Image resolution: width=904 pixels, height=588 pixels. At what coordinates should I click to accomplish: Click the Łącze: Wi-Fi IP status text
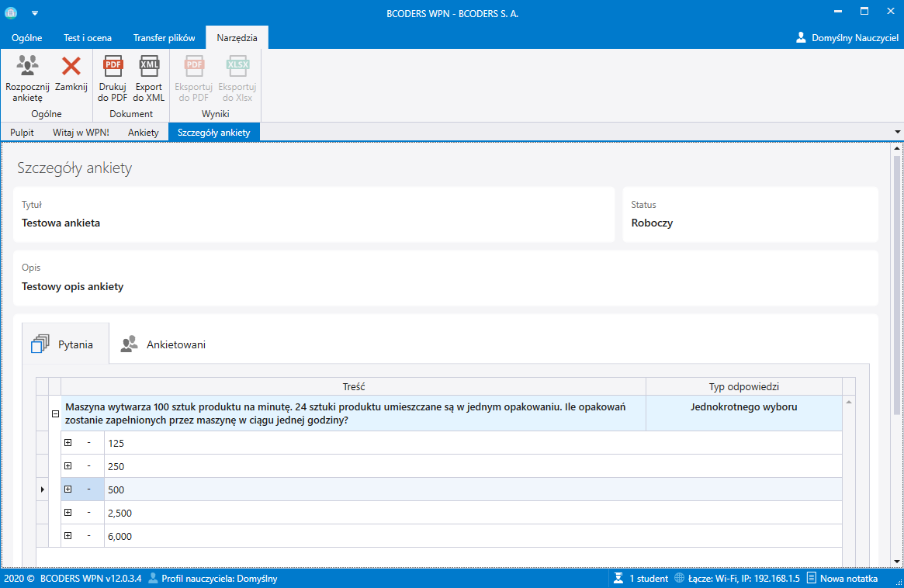click(x=744, y=578)
